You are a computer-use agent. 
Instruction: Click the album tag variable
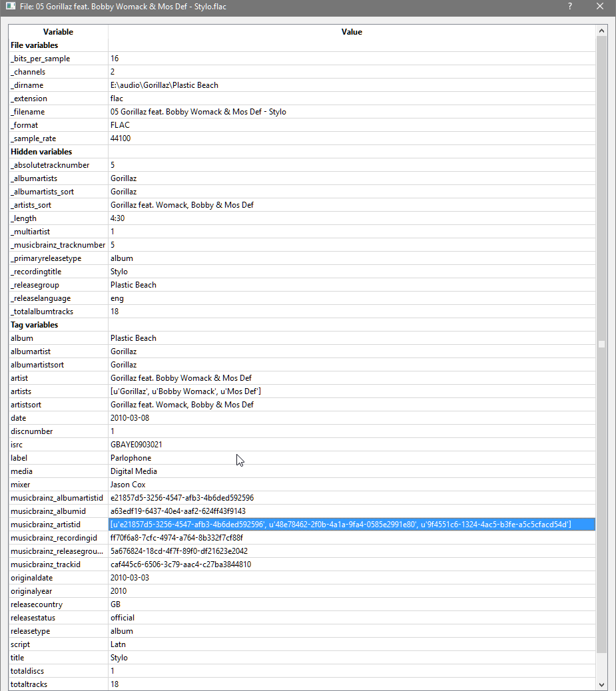[21, 338]
